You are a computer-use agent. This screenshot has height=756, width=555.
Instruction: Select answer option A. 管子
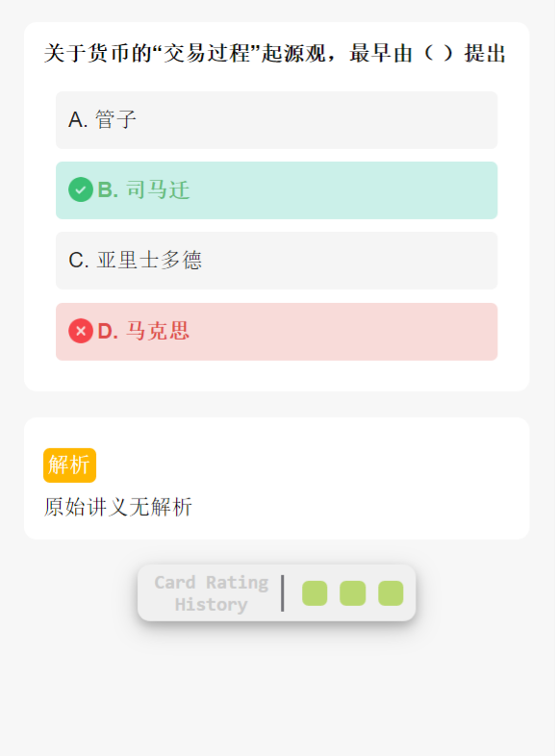tap(276, 120)
